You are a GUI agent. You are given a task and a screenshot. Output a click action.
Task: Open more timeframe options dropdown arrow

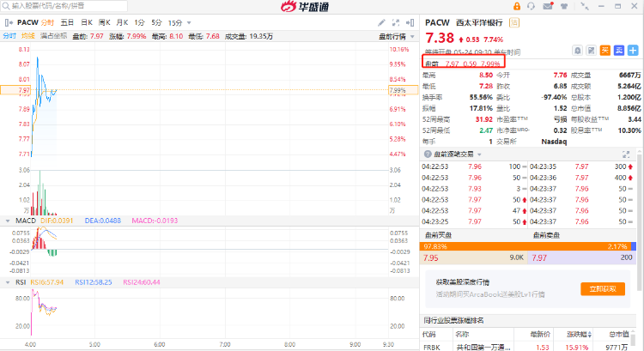click(189, 23)
